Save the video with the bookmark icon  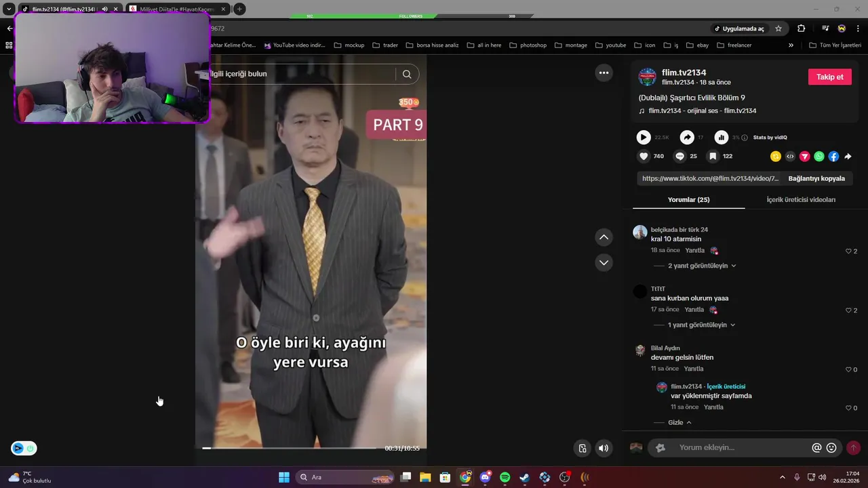tap(713, 156)
